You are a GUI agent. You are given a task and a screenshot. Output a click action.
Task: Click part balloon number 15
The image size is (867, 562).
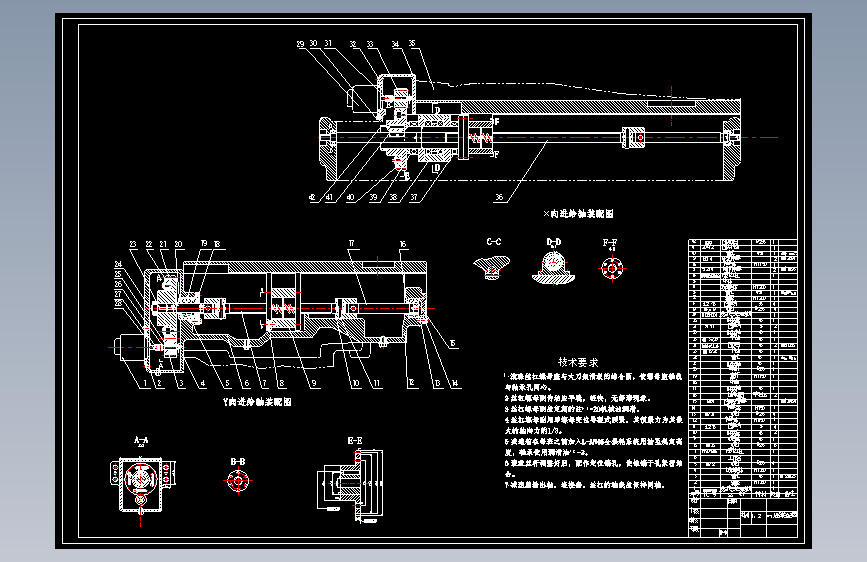pyautogui.click(x=453, y=344)
